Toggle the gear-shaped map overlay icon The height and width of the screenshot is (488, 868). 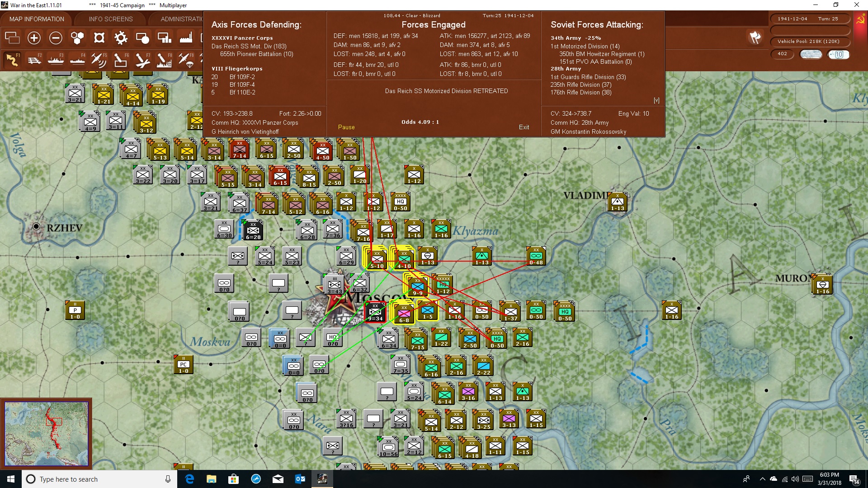tap(121, 38)
